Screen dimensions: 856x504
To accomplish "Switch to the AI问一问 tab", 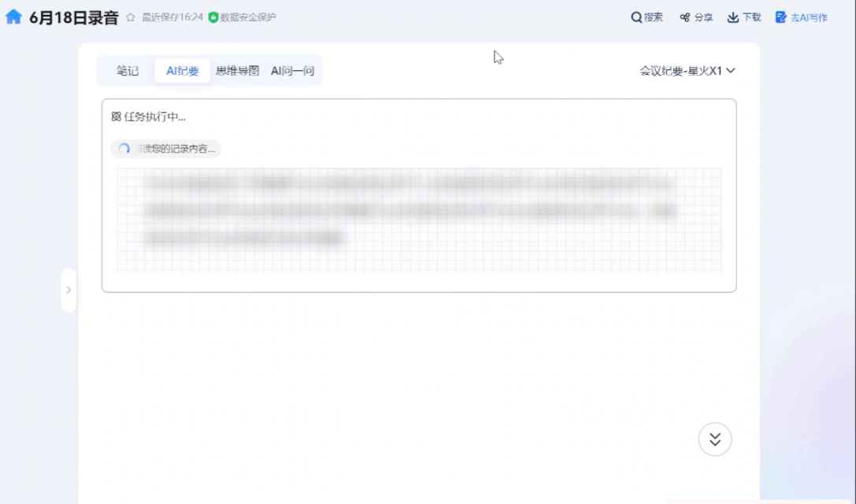I will (x=292, y=71).
